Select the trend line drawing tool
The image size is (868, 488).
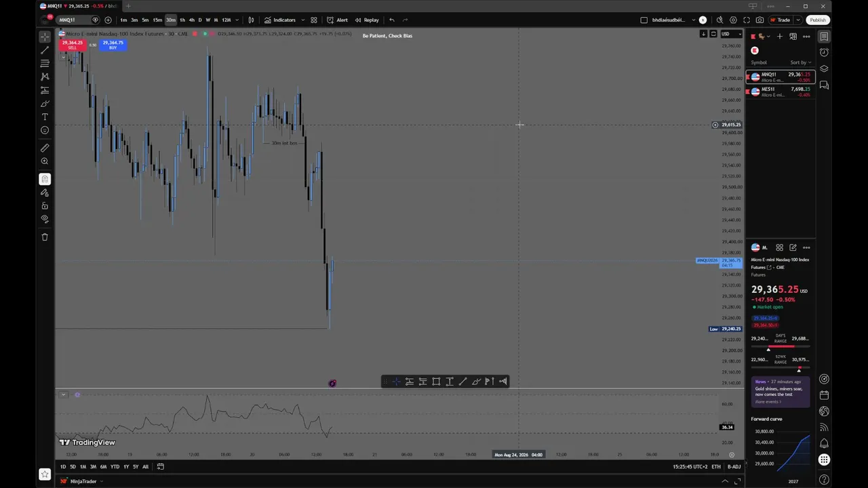(45, 50)
